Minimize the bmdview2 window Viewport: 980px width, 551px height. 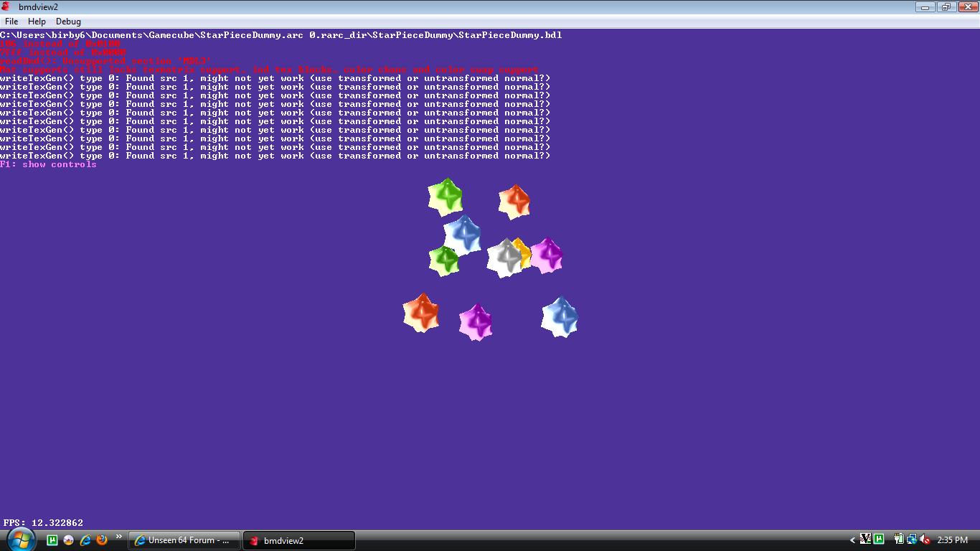pyautogui.click(x=925, y=6)
